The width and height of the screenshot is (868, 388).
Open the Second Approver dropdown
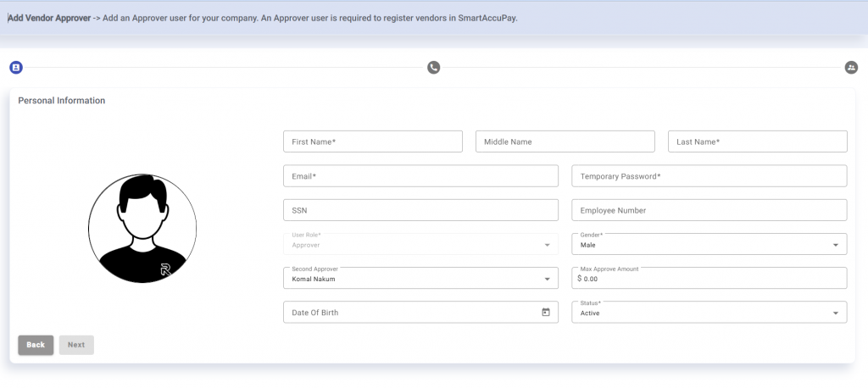tap(420, 278)
